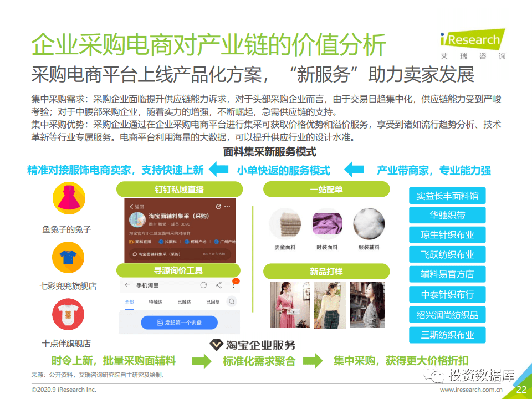
Task: Click the 面料集采新服务模式 heading
Action: 270,152
